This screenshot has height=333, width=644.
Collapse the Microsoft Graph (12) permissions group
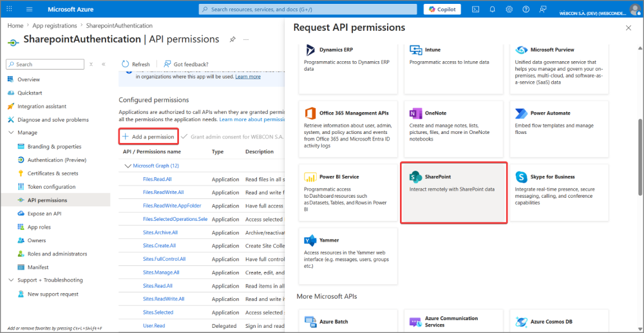[128, 166]
